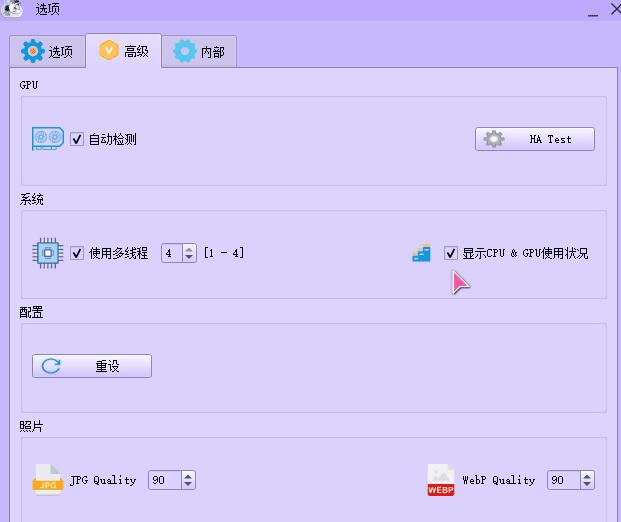The image size is (621, 522).
Task: Increase thread count with up arrow
Action: 189,249
